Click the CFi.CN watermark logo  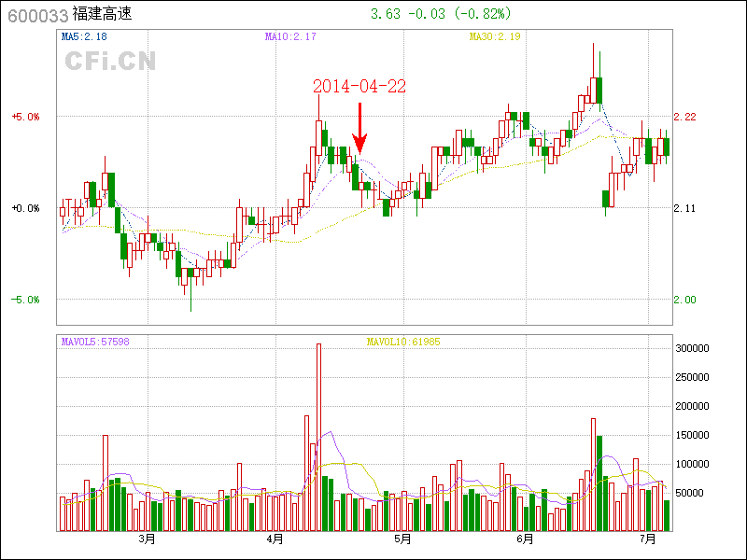110,62
